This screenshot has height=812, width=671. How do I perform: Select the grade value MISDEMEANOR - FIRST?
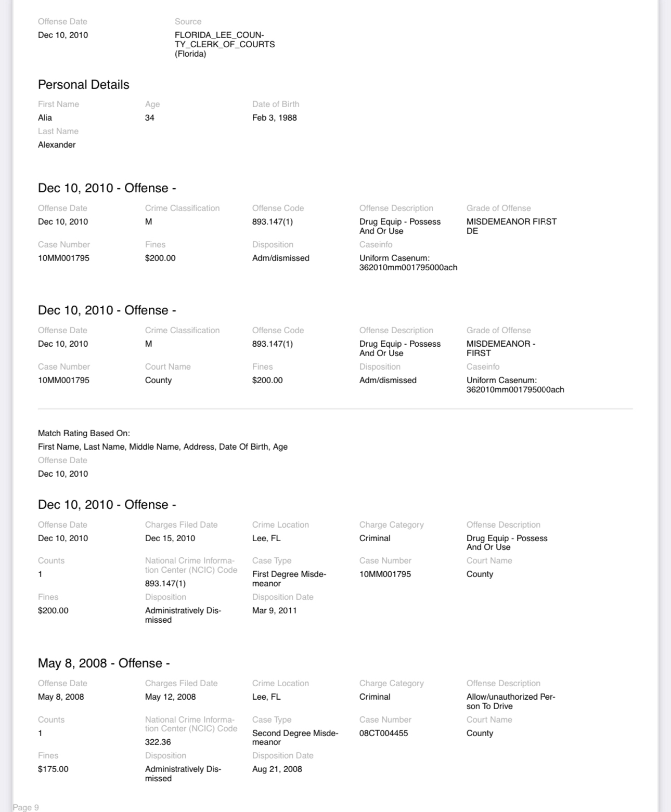pos(500,348)
